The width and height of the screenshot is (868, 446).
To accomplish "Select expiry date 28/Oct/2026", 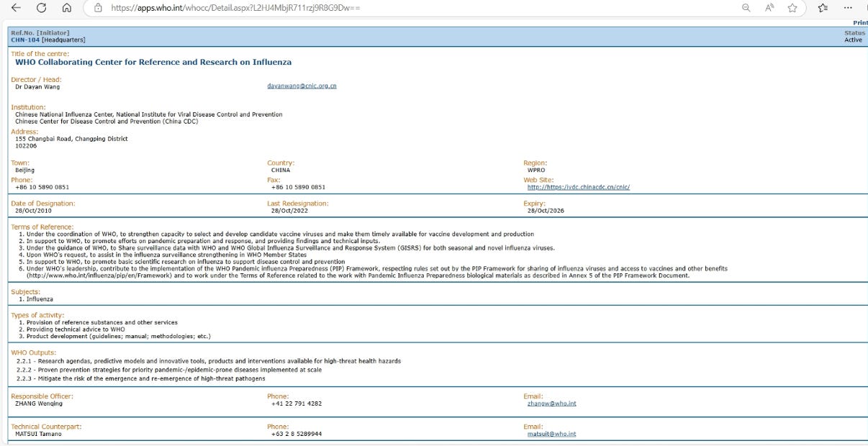I will tap(546, 211).
